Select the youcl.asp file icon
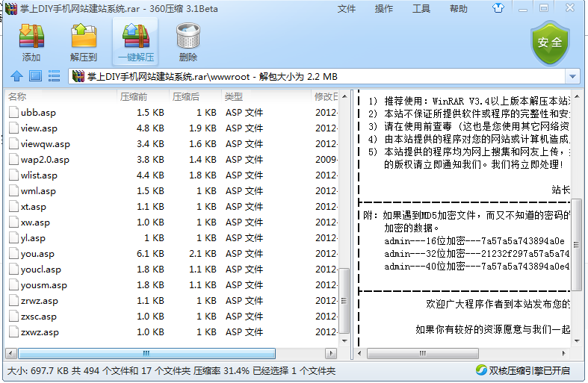 coord(14,270)
